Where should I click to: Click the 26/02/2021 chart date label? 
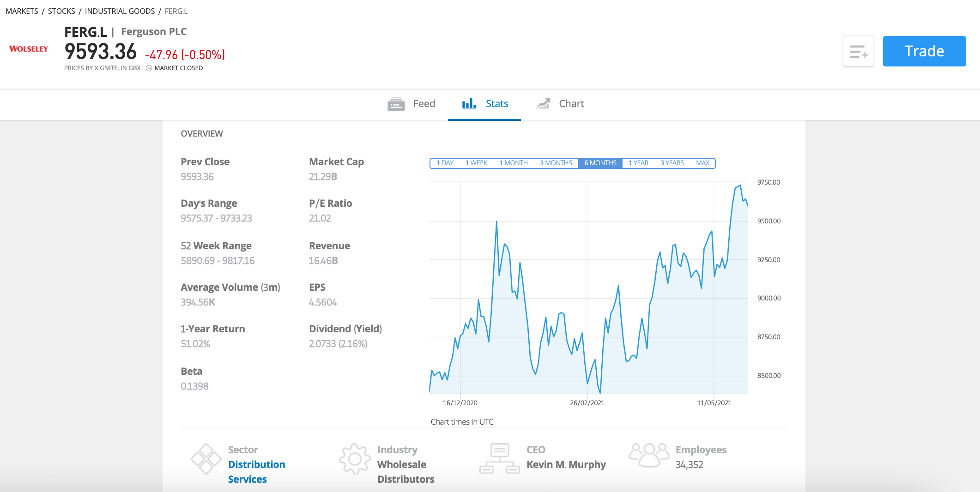click(587, 403)
